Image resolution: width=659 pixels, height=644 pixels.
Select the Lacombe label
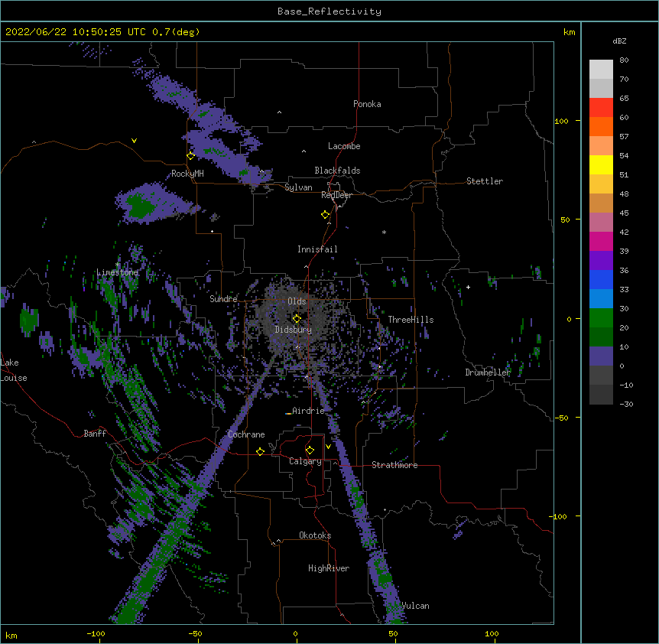coord(344,146)
